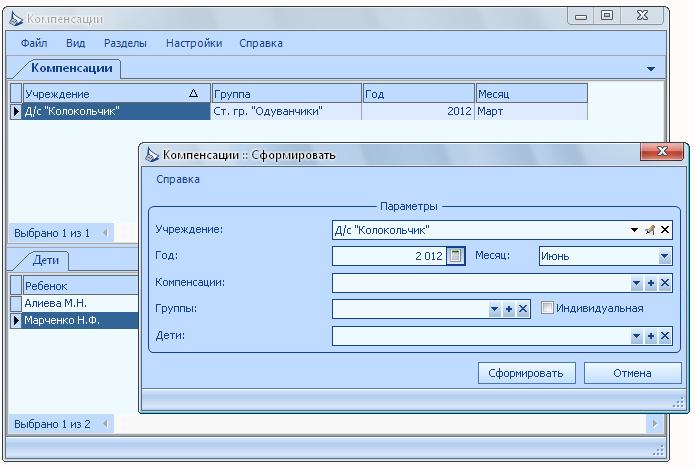Add item with plus icon in Группы field
This screenshot has height=468, width=695.
click(509, 309)
